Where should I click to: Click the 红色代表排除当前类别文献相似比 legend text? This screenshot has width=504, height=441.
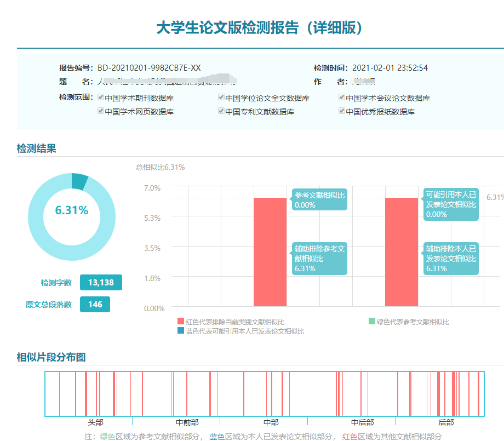click(235, 322)
